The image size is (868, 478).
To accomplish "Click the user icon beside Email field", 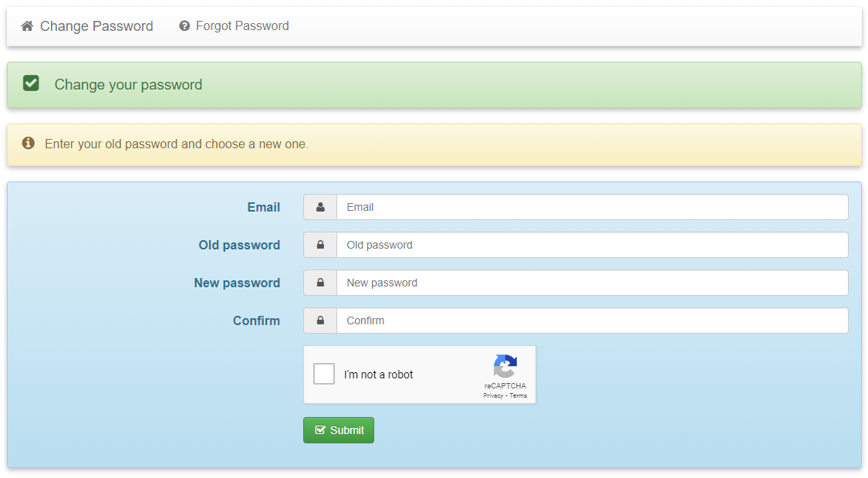I will (320, 207).
